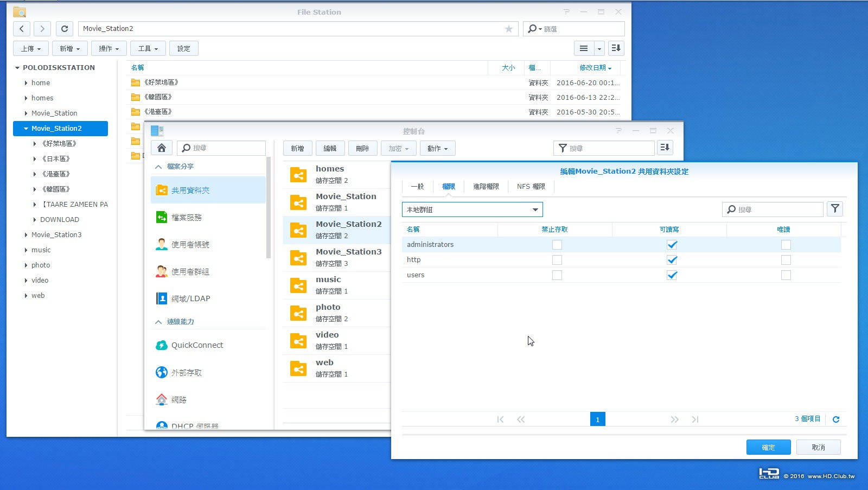Viewport: 868px width, 490px height.
Task: Open the local groups dropdown
Action: pyautogui.click(x=473, y=209)
